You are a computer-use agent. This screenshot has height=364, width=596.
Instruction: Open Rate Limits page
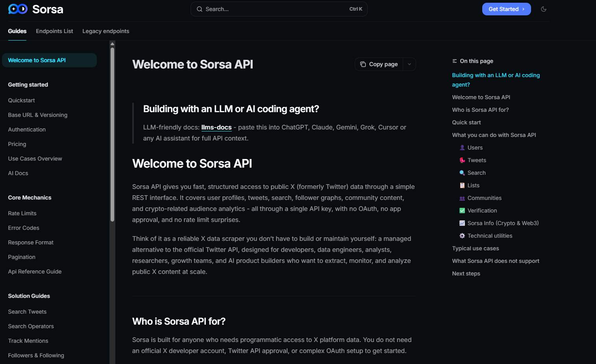(22, 213)
